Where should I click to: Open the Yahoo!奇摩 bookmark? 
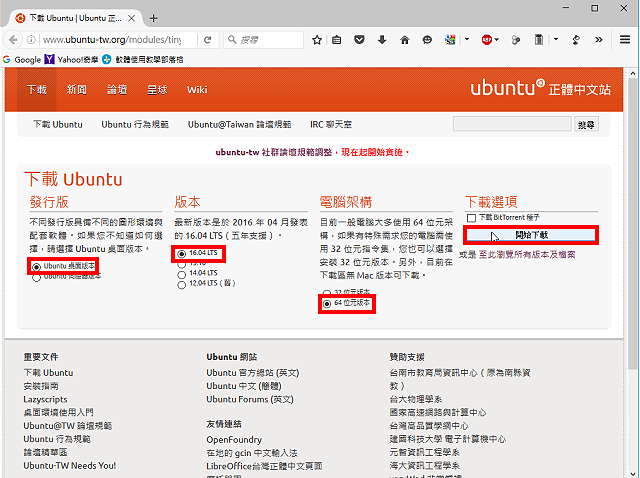point(71,60)
